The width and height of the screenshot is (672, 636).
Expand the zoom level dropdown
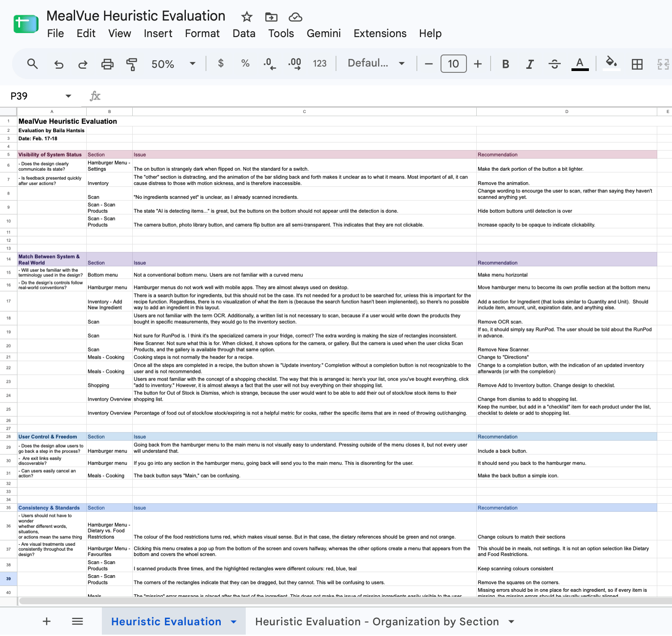[193, 64]
